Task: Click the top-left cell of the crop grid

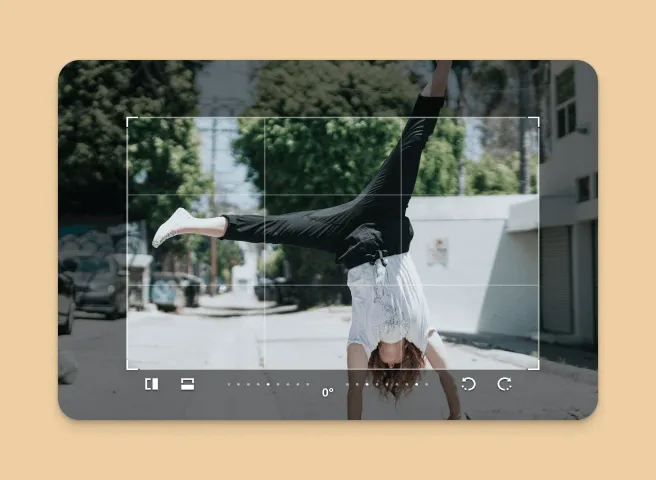Action: coord(195,157)
